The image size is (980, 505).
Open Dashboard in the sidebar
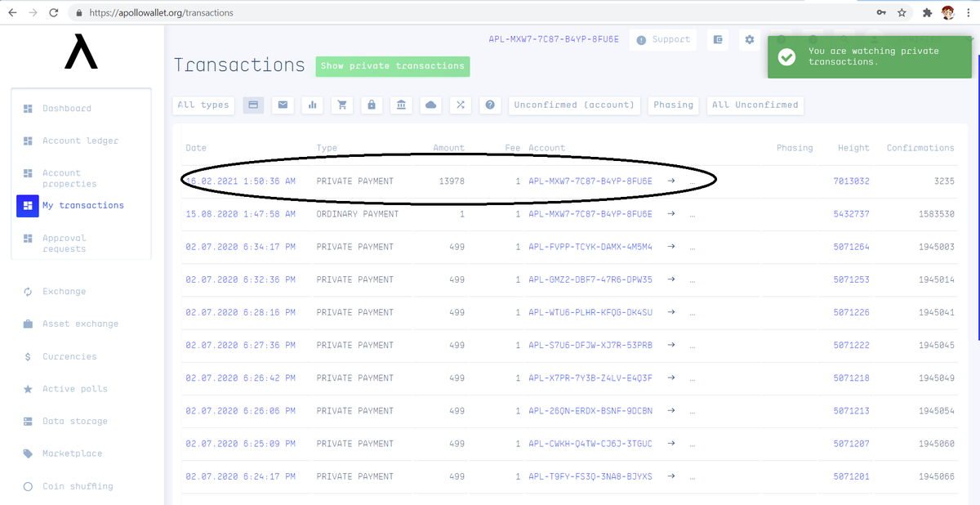coord(67,108)
